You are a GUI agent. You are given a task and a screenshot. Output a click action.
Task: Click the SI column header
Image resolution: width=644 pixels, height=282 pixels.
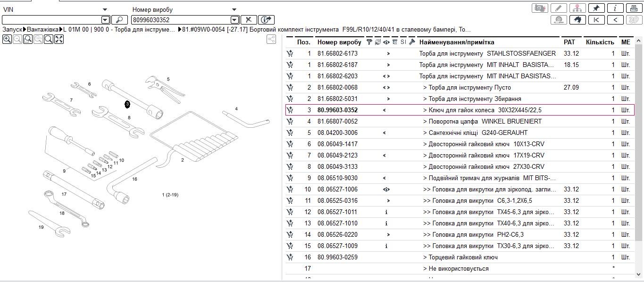[x=403, y=42]
